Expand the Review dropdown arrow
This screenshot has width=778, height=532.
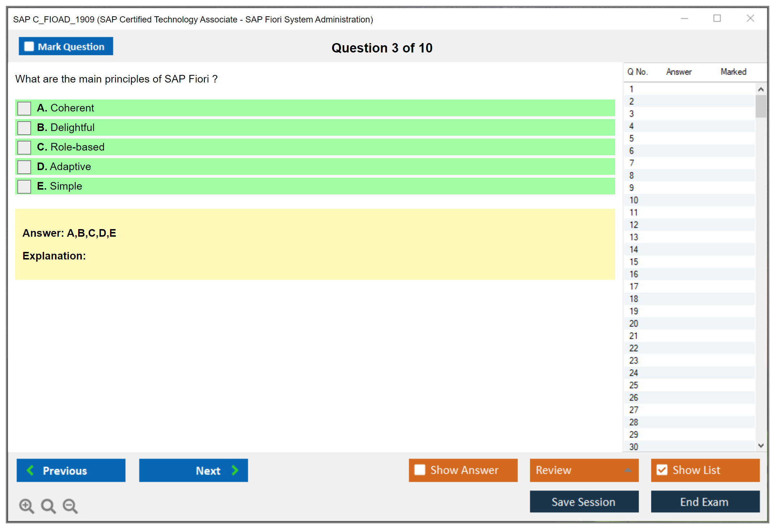628,470
